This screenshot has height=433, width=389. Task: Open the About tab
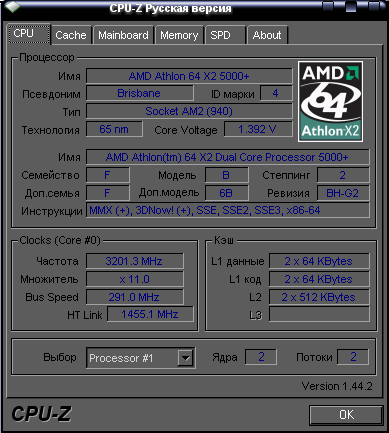coord(267,35)
